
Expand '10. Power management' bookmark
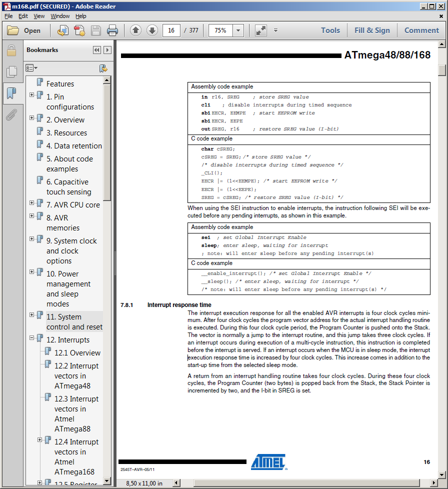(32, 271)
